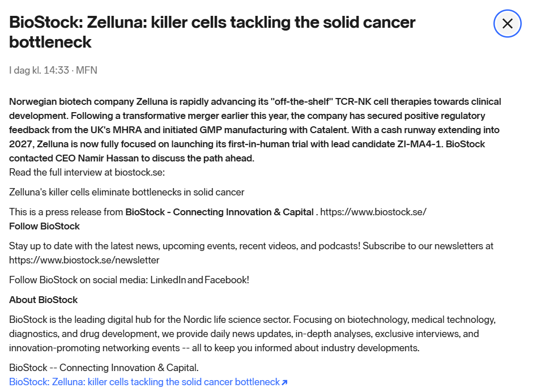Click the "BioStock -- Connecting Innovation & Capital." tagline
Screen dimensions: 541x392
104,368
